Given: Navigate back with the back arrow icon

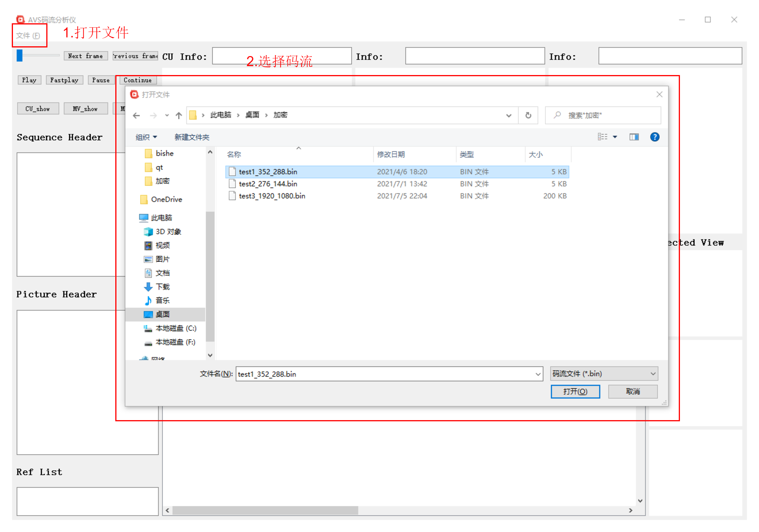Looking at the screenshot, I should 137,115.
